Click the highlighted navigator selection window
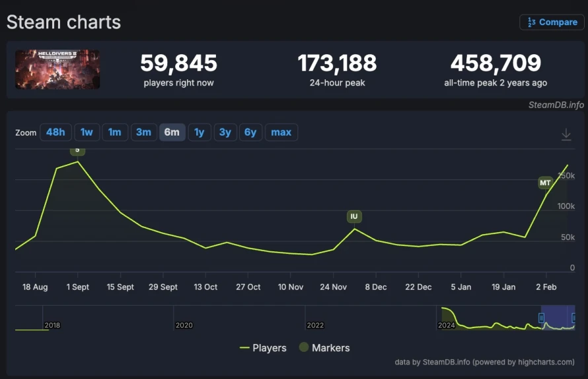Viewport: 588px width, 379px height. click(x=558, y=317)
